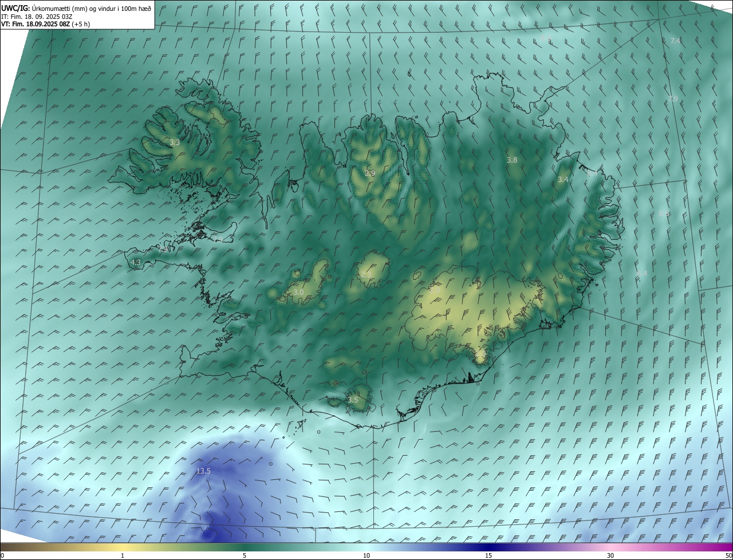Click the 3.8 value in northeast Iceland
733x560 pixels.
pyautogui.click(x=512, y=160)
